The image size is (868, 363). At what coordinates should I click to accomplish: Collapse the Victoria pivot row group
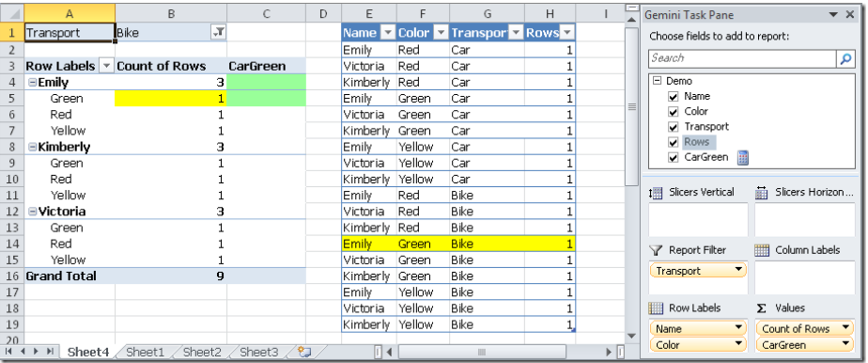pyautogui.click(x=33, y=212)
